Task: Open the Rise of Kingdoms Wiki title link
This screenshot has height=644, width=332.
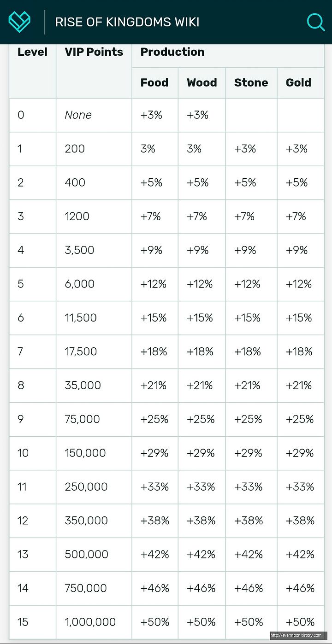Action: coord(127,22)
